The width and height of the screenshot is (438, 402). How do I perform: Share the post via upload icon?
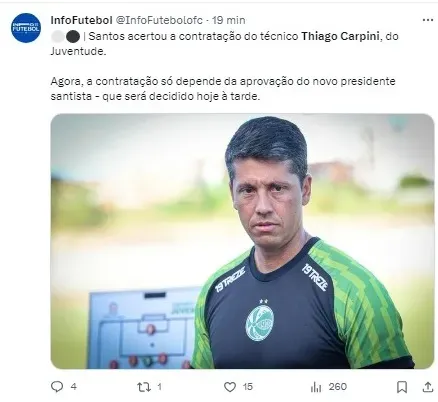click(427, 387)
